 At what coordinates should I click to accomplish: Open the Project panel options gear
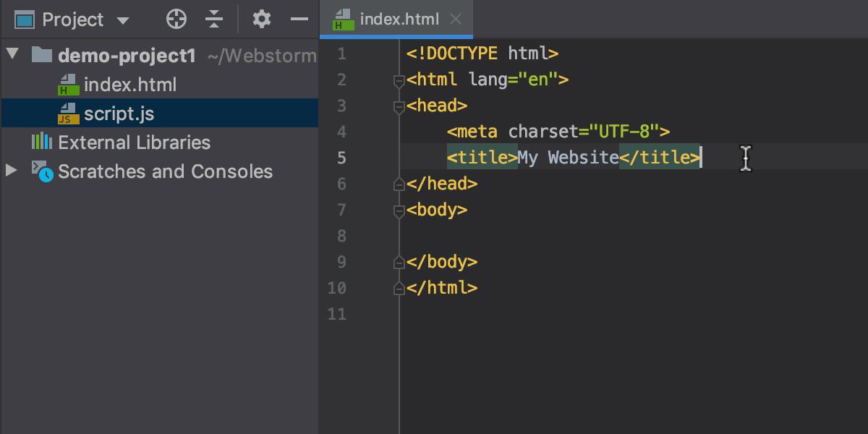tap(260, 19)
